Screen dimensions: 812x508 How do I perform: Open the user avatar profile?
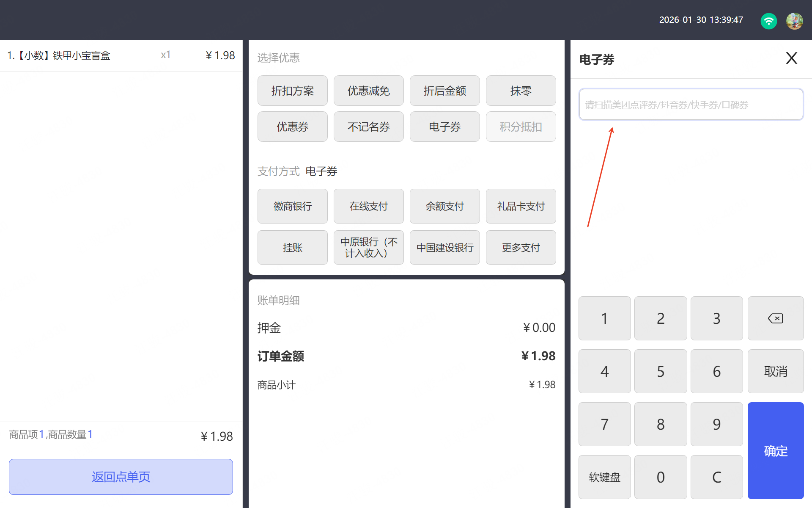(x=794, y=20)
